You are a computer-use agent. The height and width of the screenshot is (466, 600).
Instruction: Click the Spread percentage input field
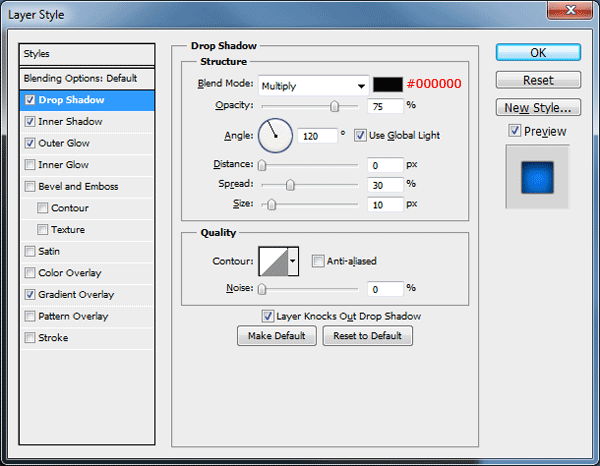pos(385,185)
